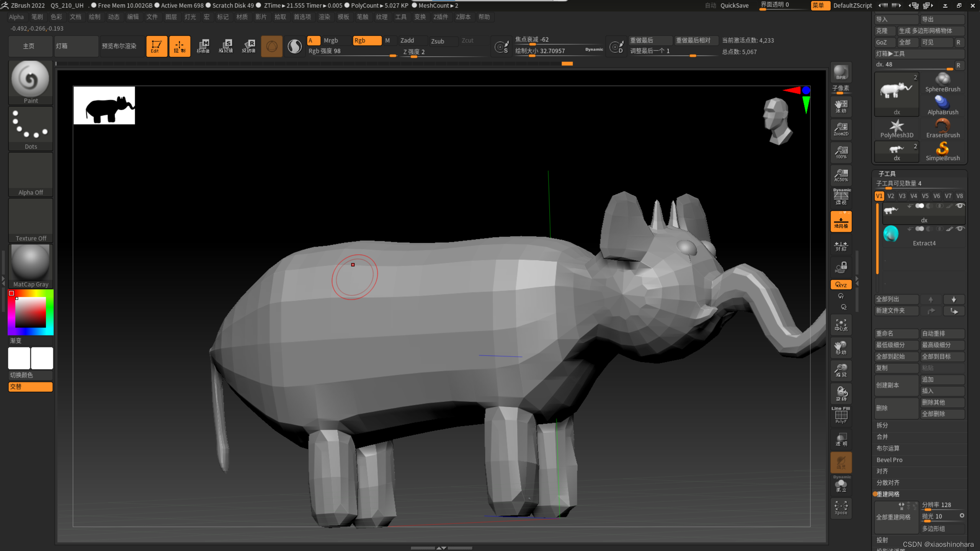Image resolution: width=980 pixels, height=551 pixels.
Task: Click the BPR render icon
Action: tap(841, 72)
